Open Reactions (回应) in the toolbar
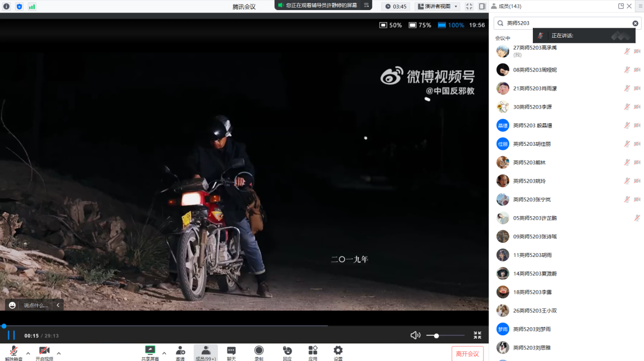The height and width of the screenshot is (361, 644). (x=287, y=351)
